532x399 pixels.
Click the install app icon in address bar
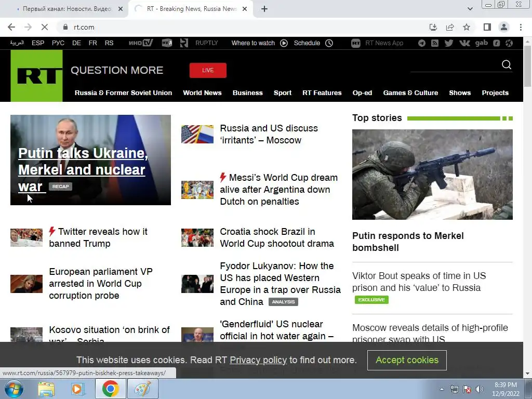tap(433, 27)
